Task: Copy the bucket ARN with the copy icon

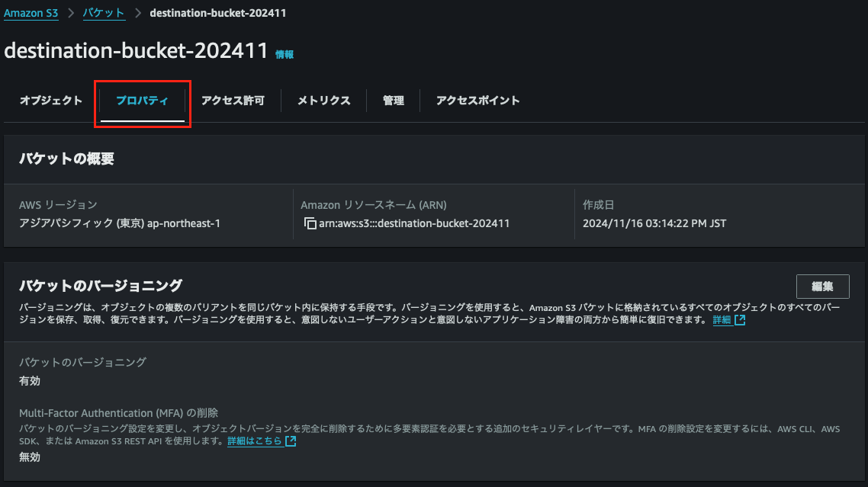Action: [310, 223]
